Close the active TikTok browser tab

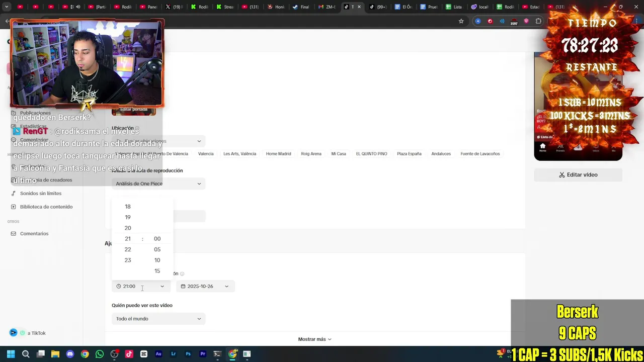click(359, 7)
